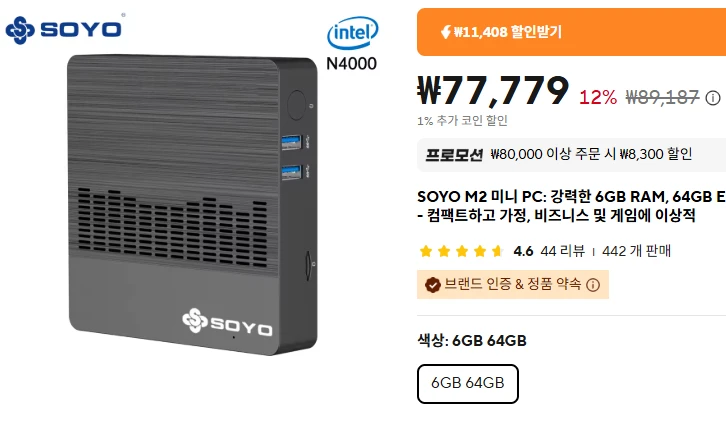Click the info icon beside original price ₩89,187

(713, 98)
